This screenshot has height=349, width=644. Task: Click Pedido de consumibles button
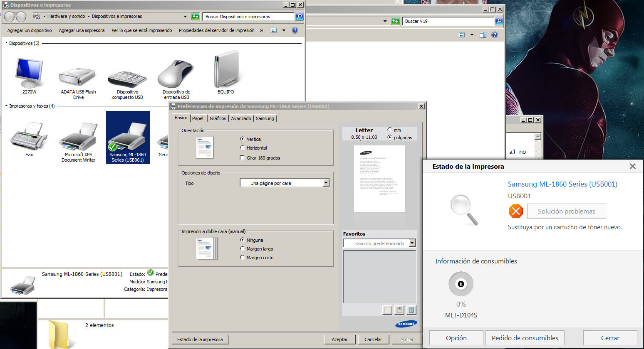[x=525, y=338]
